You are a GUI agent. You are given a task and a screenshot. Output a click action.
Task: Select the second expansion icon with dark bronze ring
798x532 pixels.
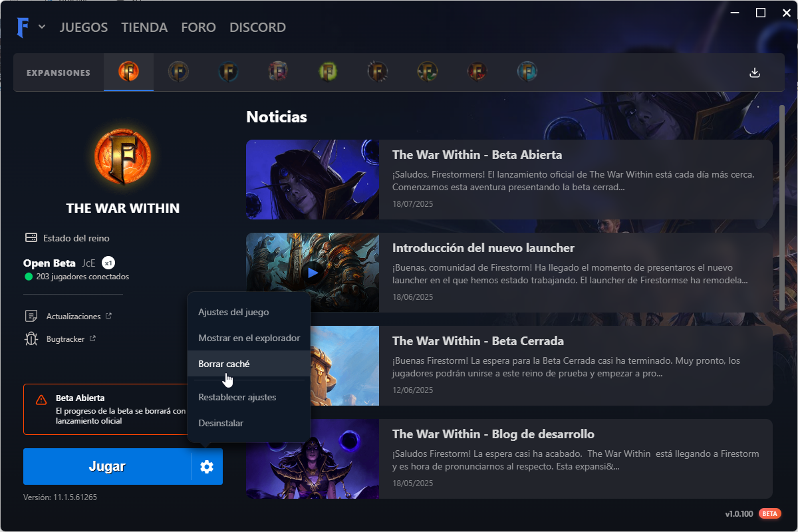click(178, 72)
